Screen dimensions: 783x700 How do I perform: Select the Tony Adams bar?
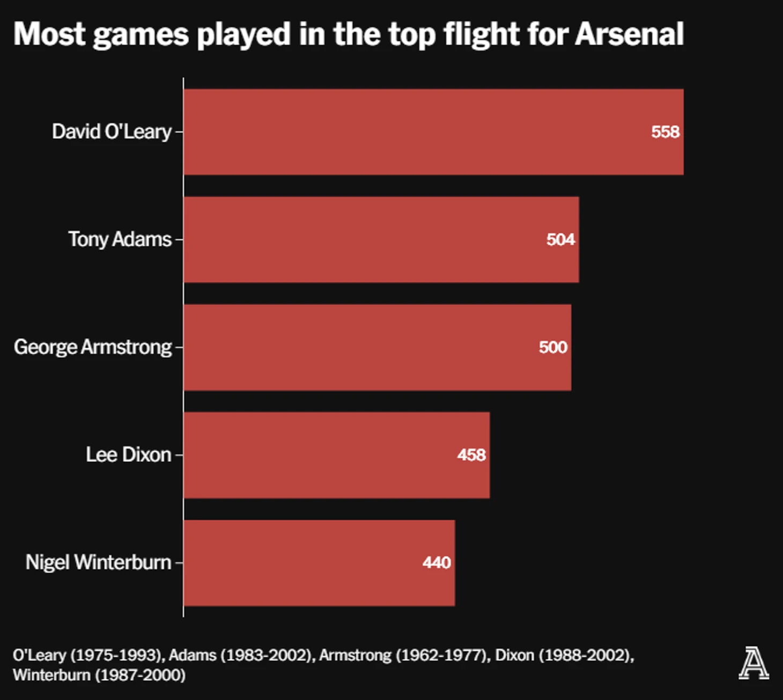pos(381,240)
